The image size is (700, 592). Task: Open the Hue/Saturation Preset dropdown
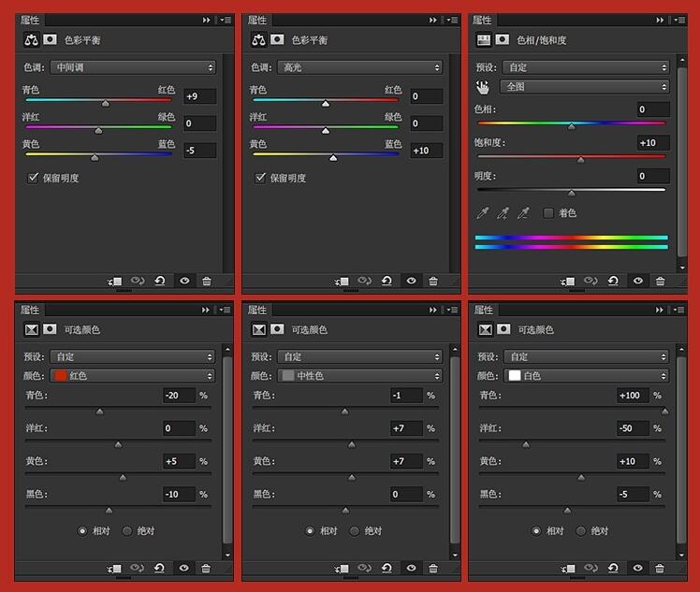tap(586, 67)
